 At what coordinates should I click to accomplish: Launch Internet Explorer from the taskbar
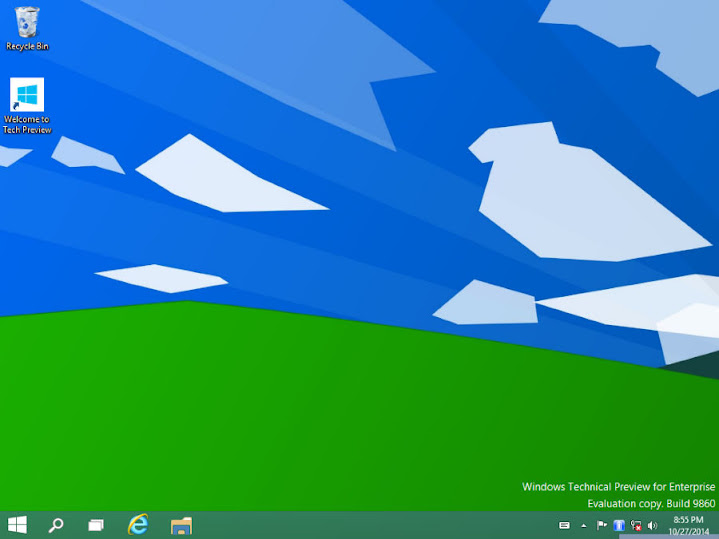pyautogui.click(x=138, y=524)
